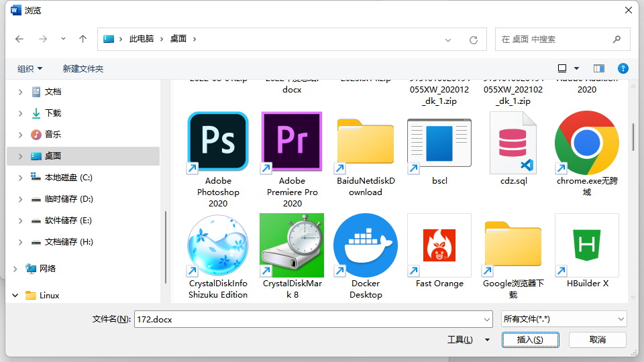Open Linux in the navigation pane
This screenshot has width=644, height=362.
pos(49,295)
